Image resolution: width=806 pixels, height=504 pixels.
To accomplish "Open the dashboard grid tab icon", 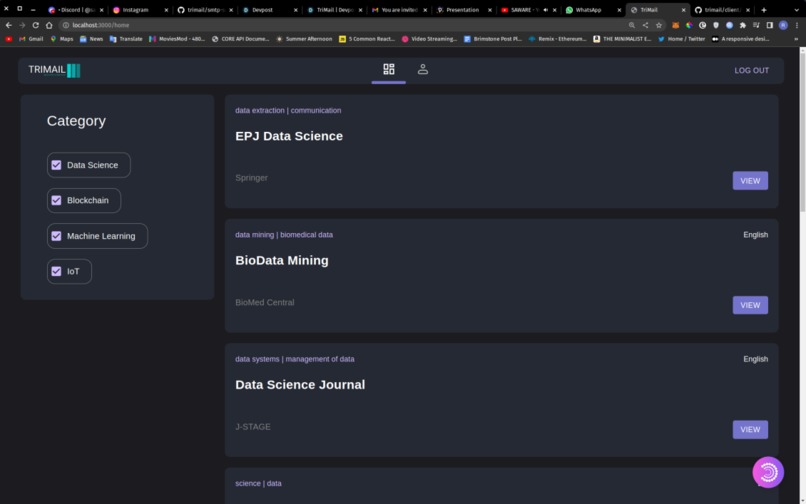I will pos(389,69).
